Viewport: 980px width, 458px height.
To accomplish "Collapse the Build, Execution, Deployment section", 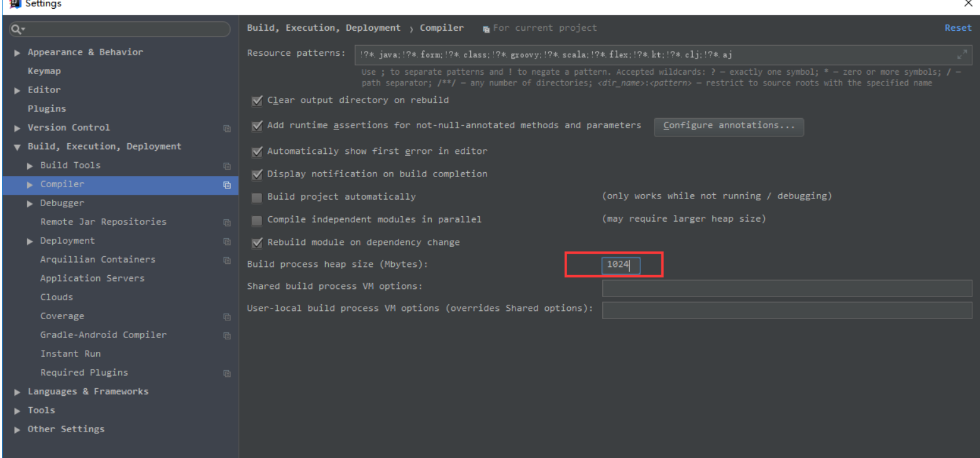I will click(x=17, y=146).
